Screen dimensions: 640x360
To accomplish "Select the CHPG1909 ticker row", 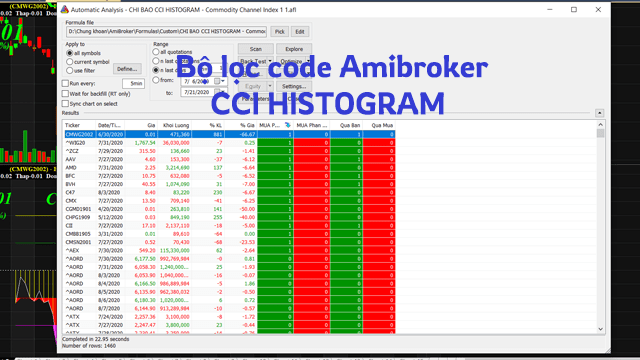I will click(x=229, y=217).
